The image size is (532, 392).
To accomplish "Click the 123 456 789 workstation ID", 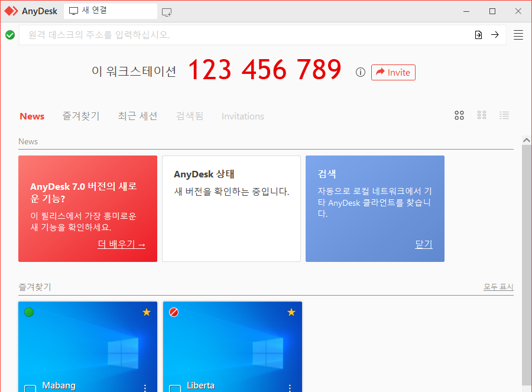I will pyautogui.click(x=264, y=70).
